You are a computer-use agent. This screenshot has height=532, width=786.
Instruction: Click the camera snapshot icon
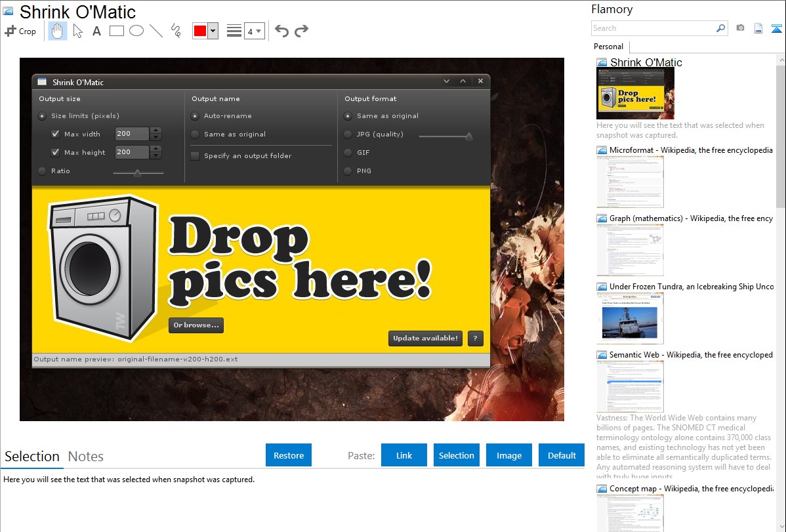[x=740, y=28]
